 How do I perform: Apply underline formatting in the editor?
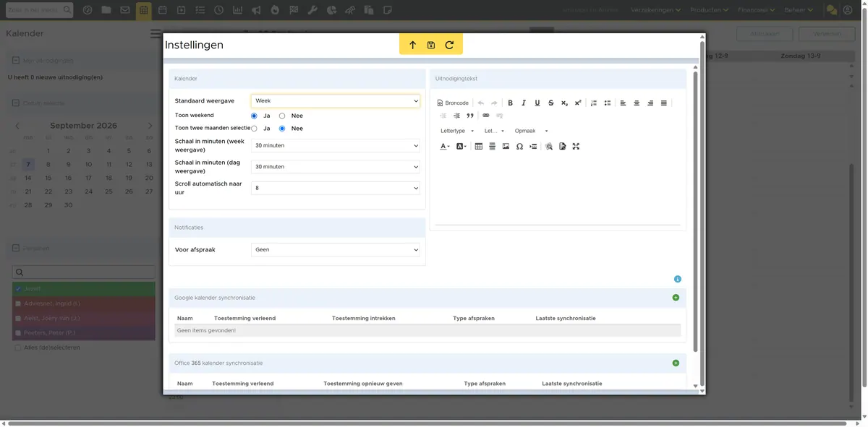(x=537, y=103)
